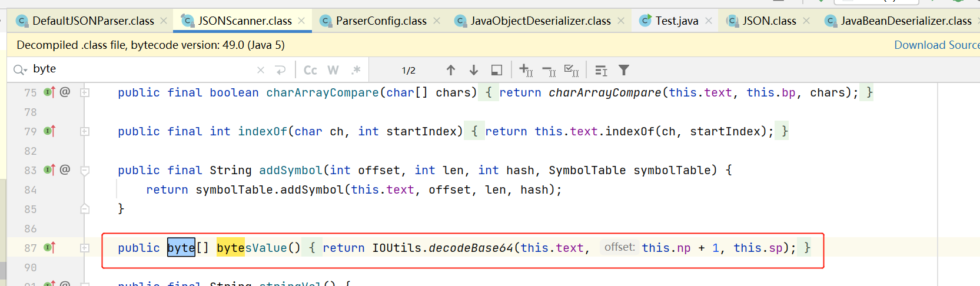The height and width of the screenshot is (286, 980).
Task: Open the search filter options
Action: click(624, 70)
